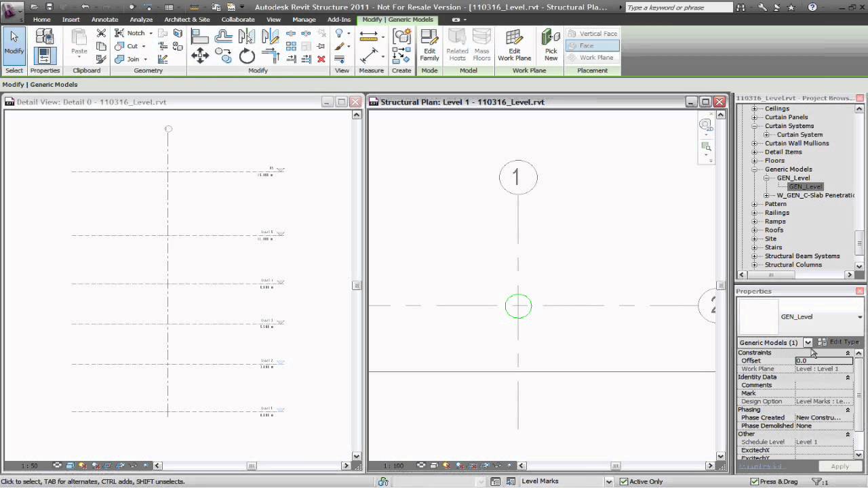The height and width of the screenshot is (488, 868).
Task: Click the Edit Family icon
Action: click(429, 45)
